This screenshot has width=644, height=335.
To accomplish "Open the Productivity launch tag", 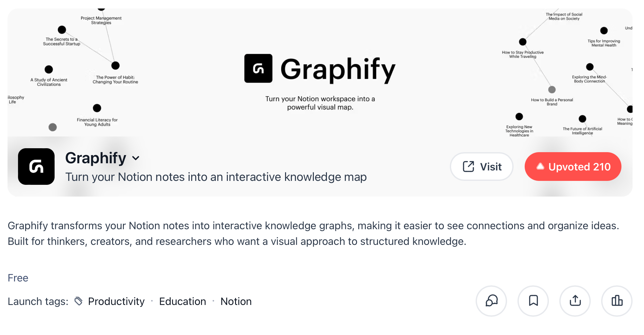I will pyautogui.click(x=116, y=301).
